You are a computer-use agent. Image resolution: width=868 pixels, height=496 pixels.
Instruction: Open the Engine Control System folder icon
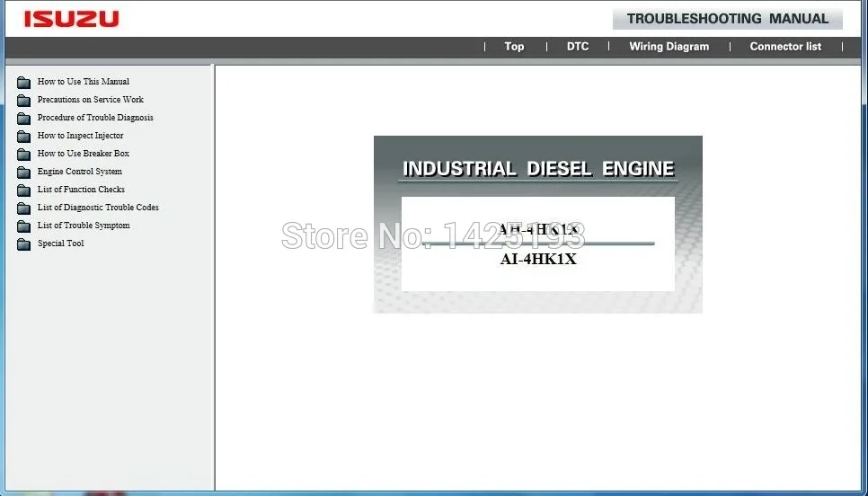[x=23, y=173]
